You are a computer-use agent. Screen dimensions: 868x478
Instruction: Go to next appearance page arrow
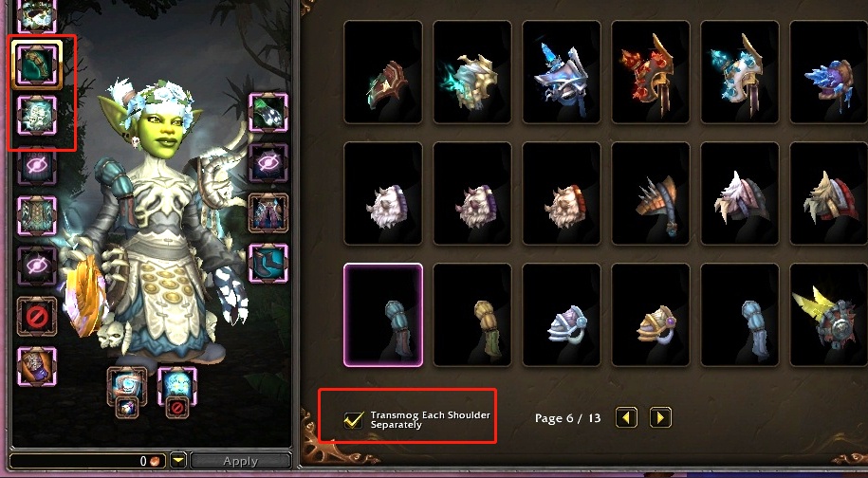click(660, 417)
